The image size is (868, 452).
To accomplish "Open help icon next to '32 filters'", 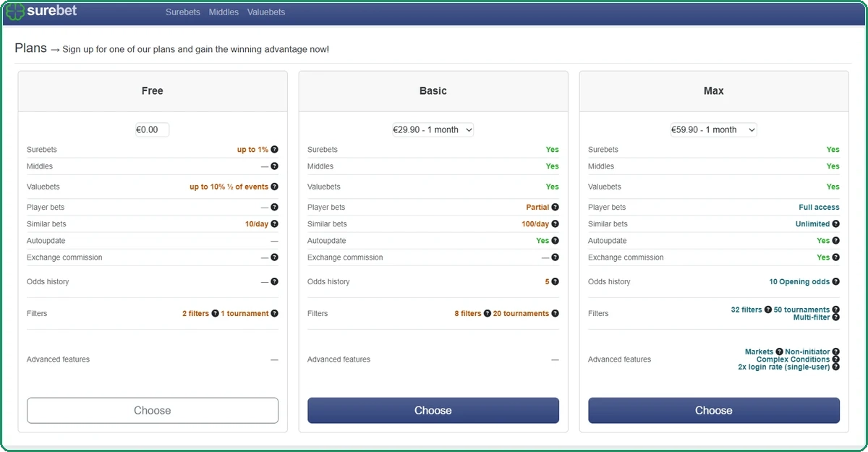I will click(x=768, y=310).
